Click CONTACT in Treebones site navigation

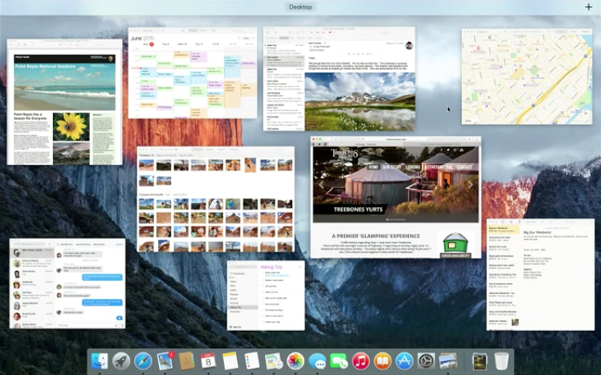point(464,167)
